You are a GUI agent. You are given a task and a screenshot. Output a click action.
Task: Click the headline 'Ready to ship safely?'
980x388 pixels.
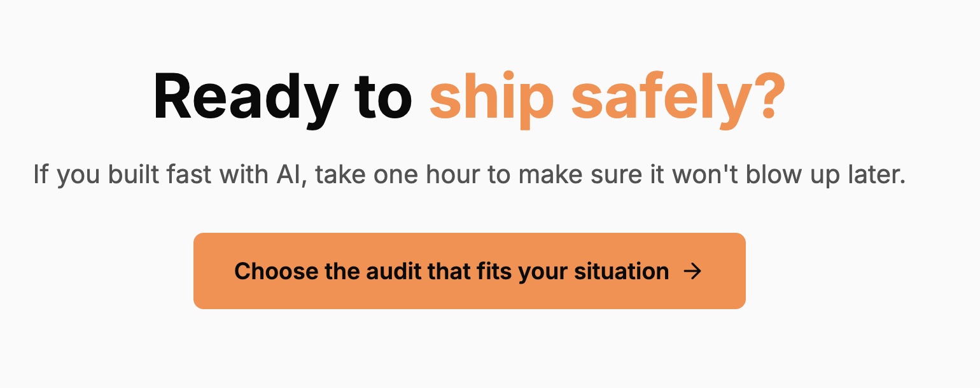[469, 97]
